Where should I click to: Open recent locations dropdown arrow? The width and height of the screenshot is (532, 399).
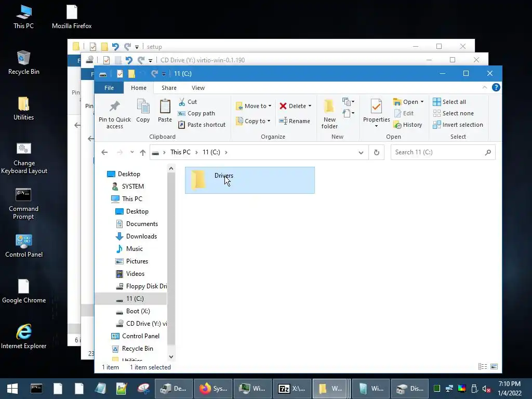point(131,152)
